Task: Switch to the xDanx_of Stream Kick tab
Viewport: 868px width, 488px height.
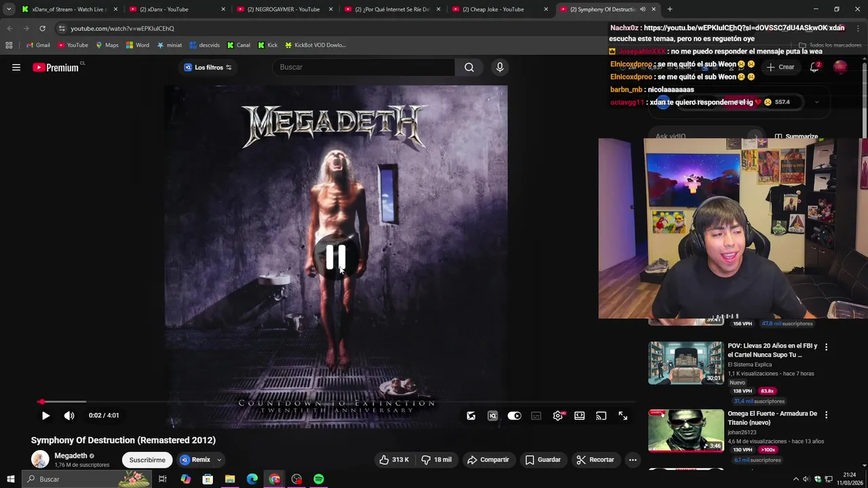Action: pos(68,9)
